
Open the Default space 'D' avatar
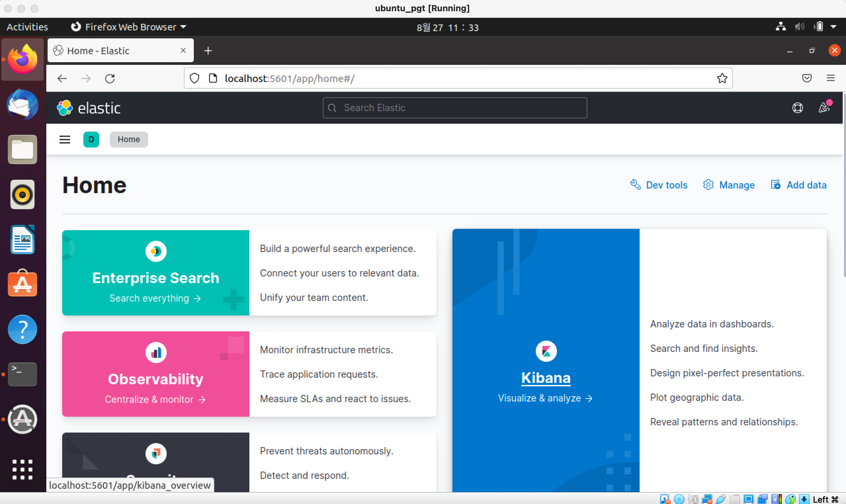(91, 140)
